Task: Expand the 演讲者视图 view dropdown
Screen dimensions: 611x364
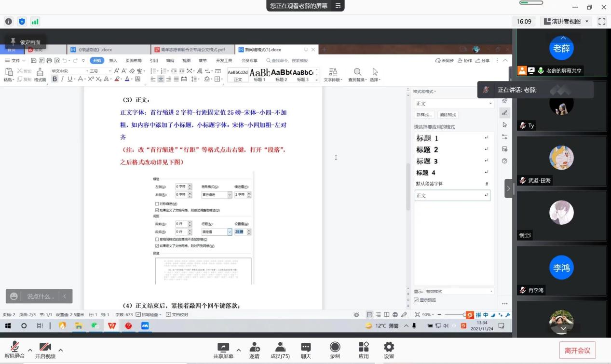Action: [x=586, y=21]
